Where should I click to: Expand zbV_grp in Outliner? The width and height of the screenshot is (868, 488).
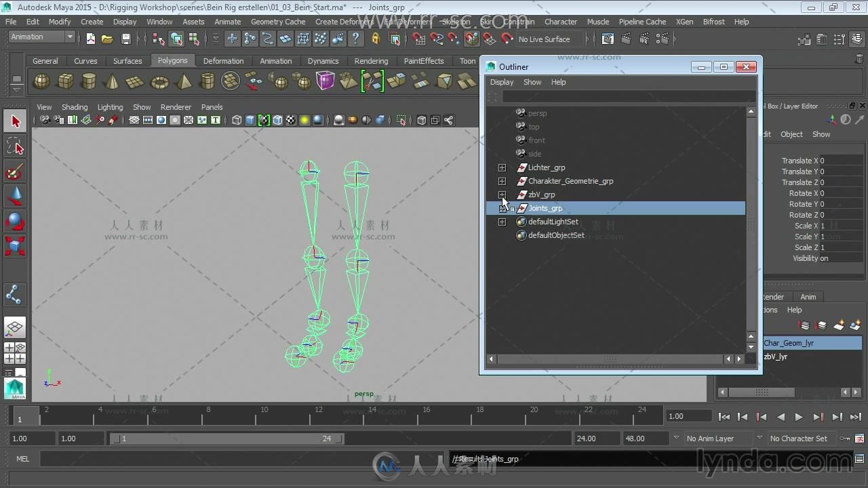(x=502, y=195)
